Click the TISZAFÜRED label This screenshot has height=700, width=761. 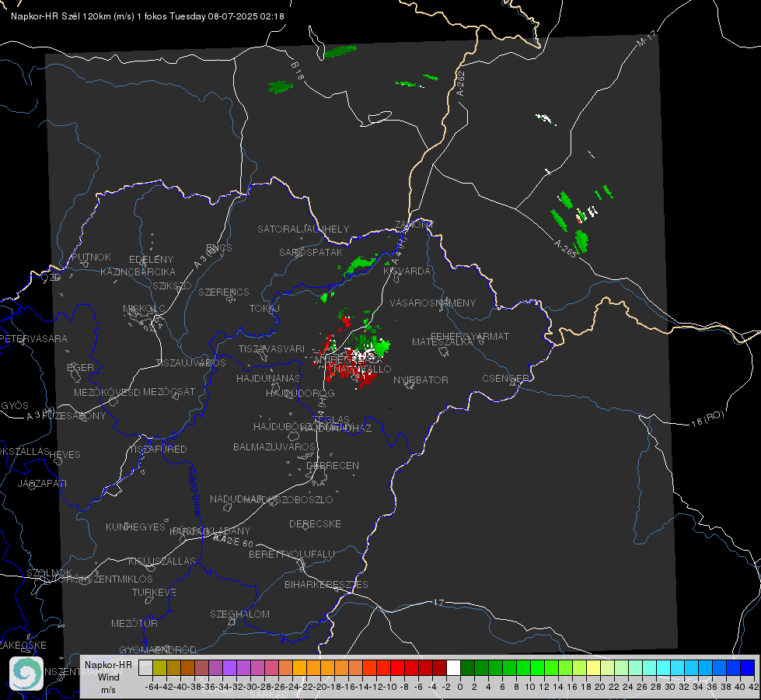pos(158,449)
